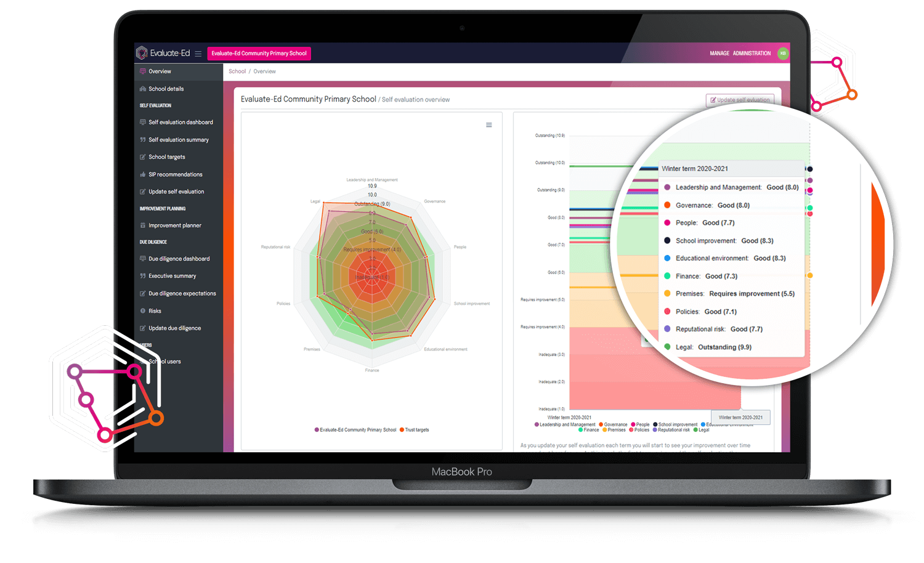Screen dimensions: 924x563
Task: Click the Legal axis label on radar chart
Action: 315,201
